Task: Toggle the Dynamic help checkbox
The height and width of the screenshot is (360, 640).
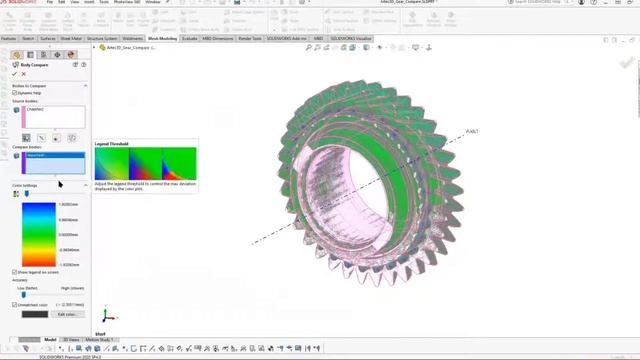Action: pyautogui.click(x=15, y=93)
